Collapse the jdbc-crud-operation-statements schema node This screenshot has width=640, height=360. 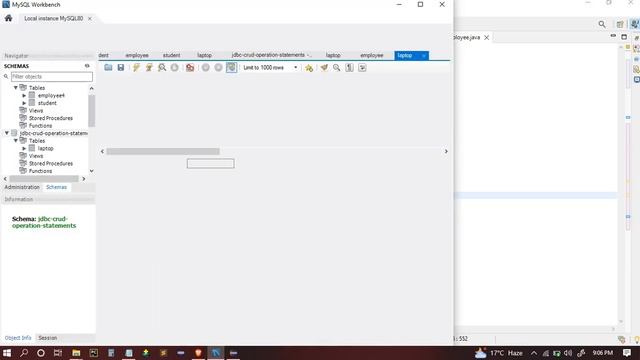coord(7,133)
